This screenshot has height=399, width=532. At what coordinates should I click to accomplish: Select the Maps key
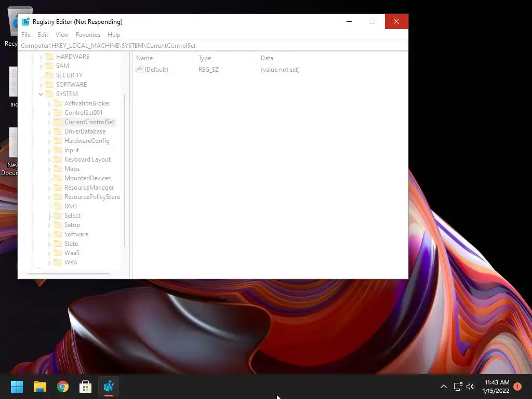pyautogui.click(x=72, y=169)
